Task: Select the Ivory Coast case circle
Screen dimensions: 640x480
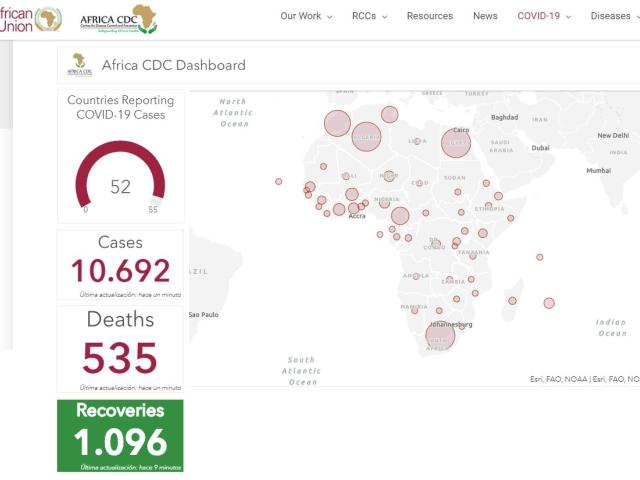Action: [x=339, y=209]
